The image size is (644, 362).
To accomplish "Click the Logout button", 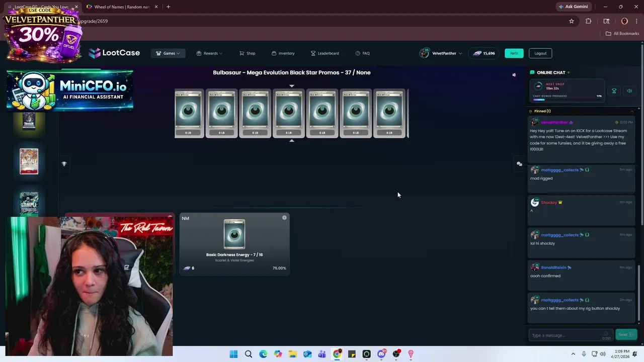I will point(540,53).
